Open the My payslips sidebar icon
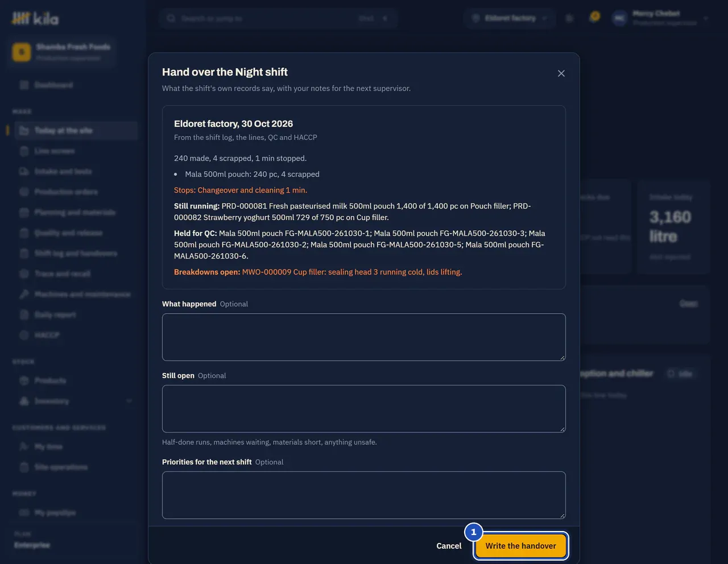 (x=24, y=513)
